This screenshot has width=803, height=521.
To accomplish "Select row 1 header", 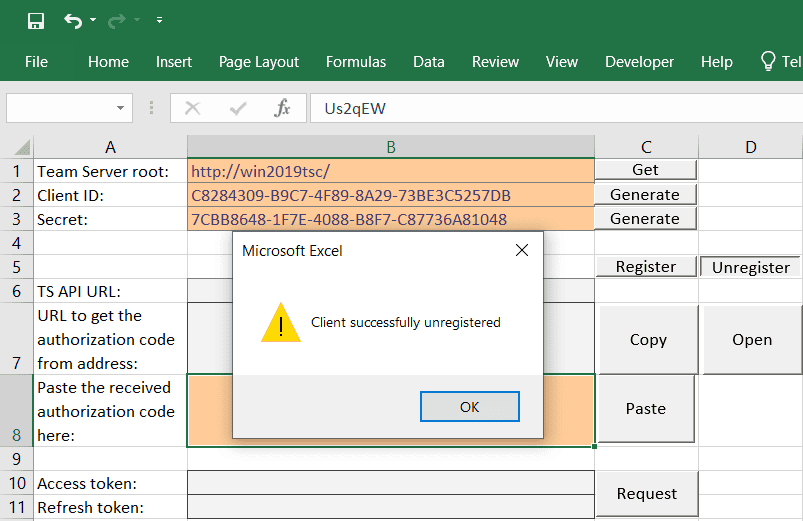I will pyautogui.click(x=16, y=171).
